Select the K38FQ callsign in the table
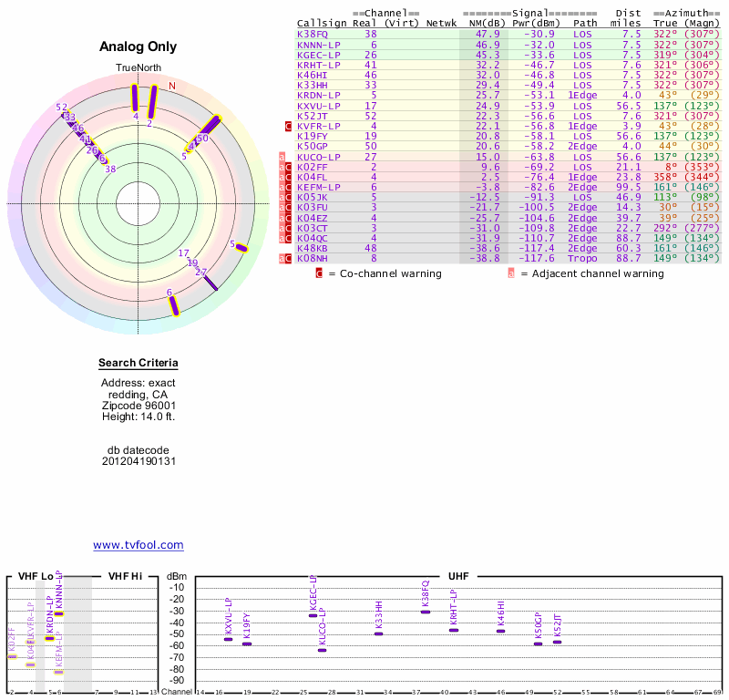This screenshot has width=729, height=700. click(x=313, y=34)
